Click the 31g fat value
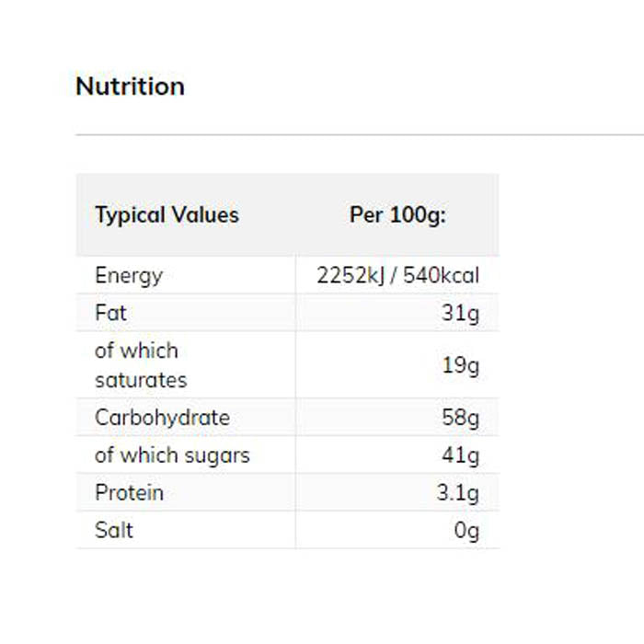Image resolution: width=644 pixels, height=644 pixels. point(460,313)
